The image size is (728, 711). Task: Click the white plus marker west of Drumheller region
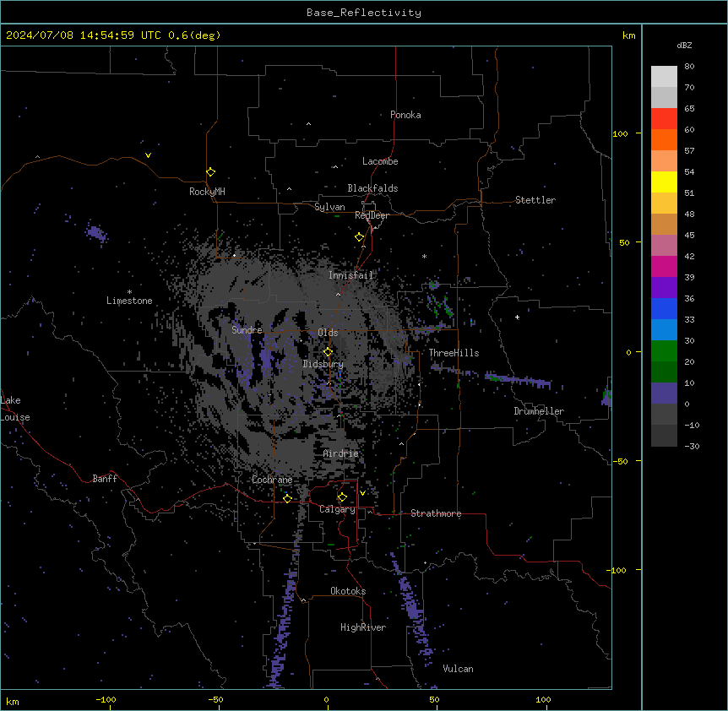pyautogui.click(x=517, y=317)
